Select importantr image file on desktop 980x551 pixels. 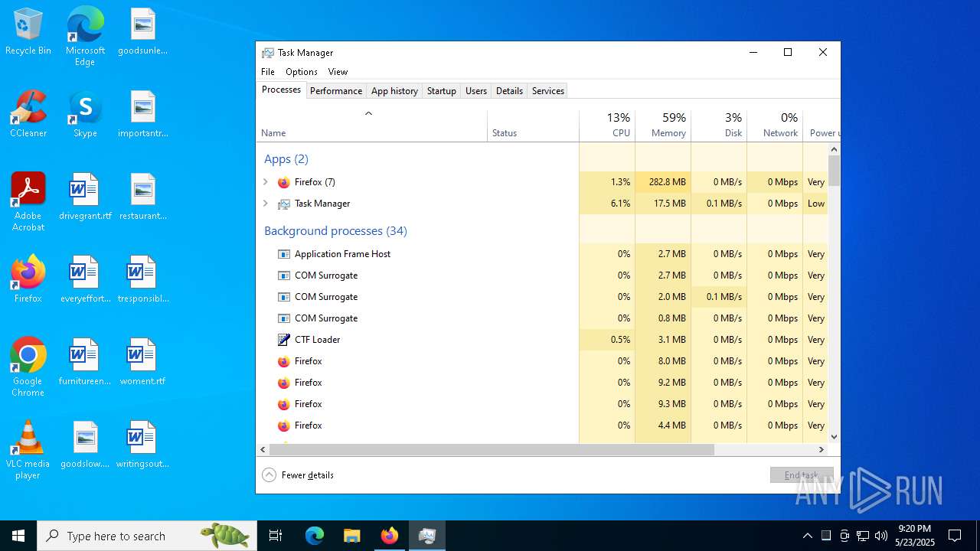click(142, 114)
